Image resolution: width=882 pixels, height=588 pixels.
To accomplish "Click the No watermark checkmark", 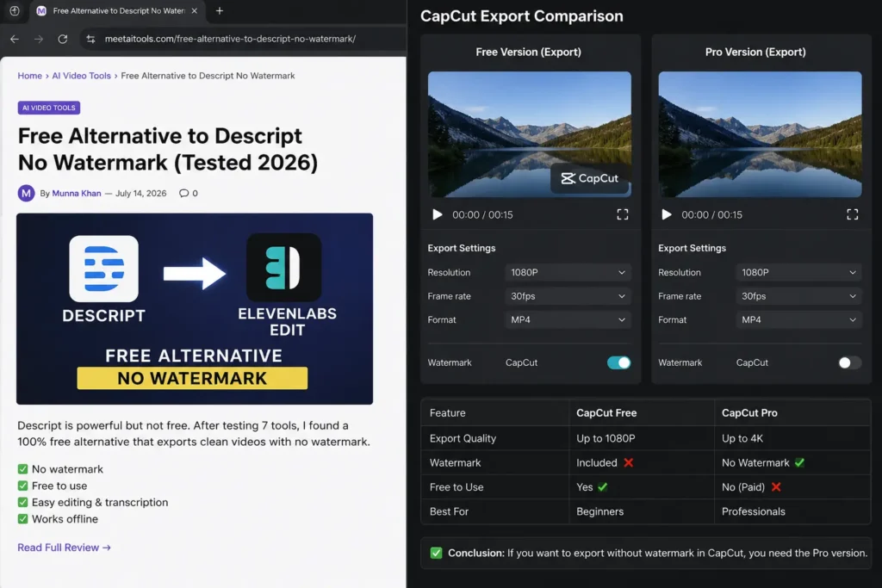I will (x=22, y=469).
